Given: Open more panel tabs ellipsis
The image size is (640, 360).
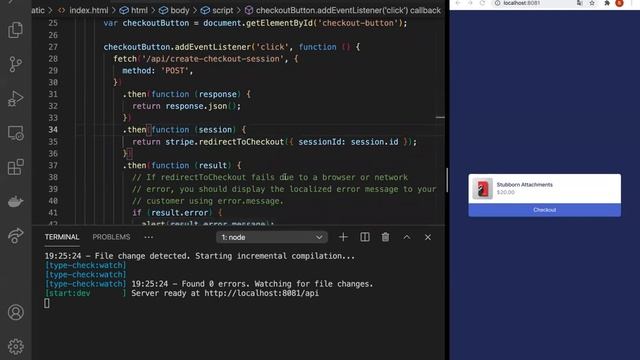Looking at the screenshot, I should (149, 237).
